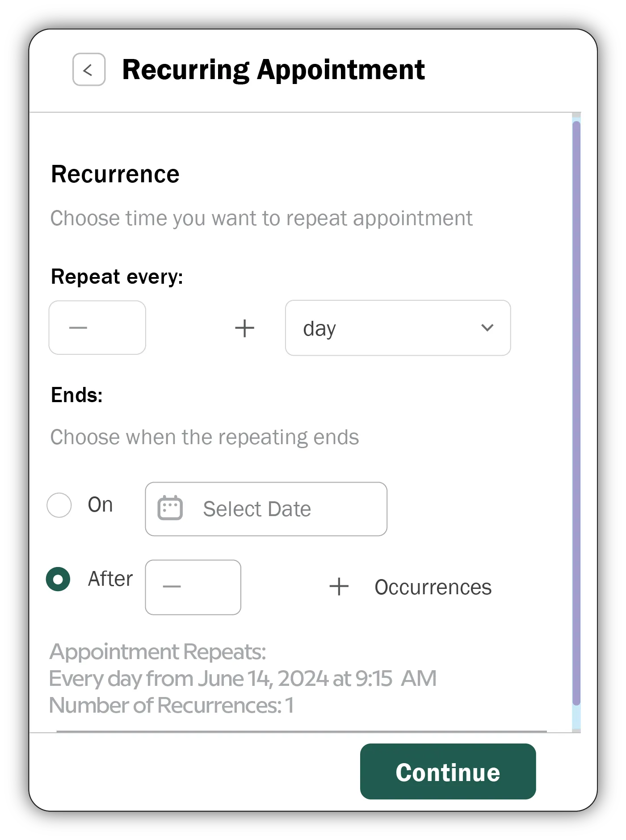Expand the repeat interval unit list
Viewport: 626px width, 840px height.
point(397,328)
